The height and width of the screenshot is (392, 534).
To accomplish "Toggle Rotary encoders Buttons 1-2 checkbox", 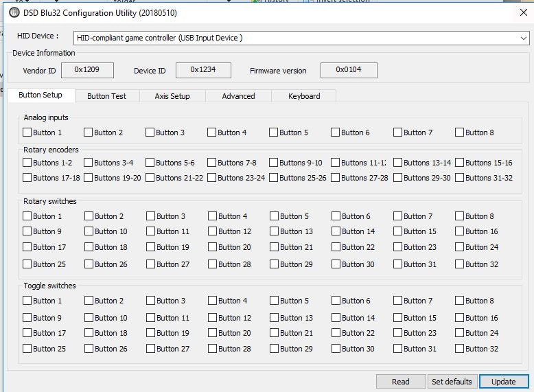I will [x=27, y=163].
